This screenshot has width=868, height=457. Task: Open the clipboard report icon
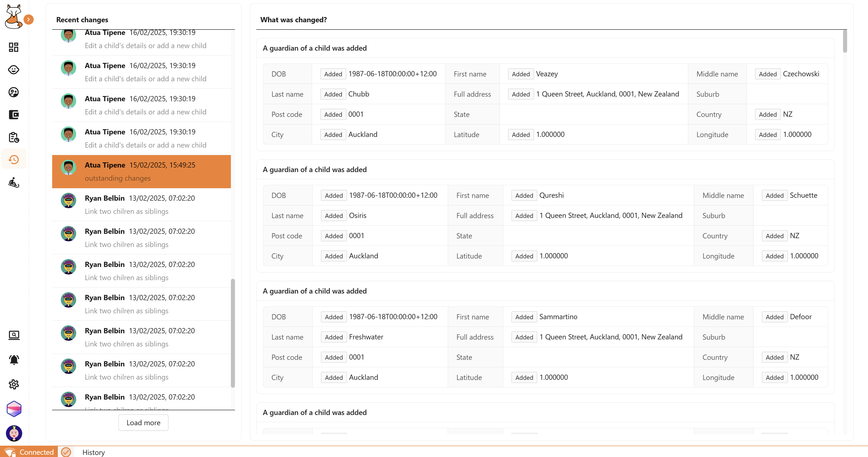(x=13, y=137)
